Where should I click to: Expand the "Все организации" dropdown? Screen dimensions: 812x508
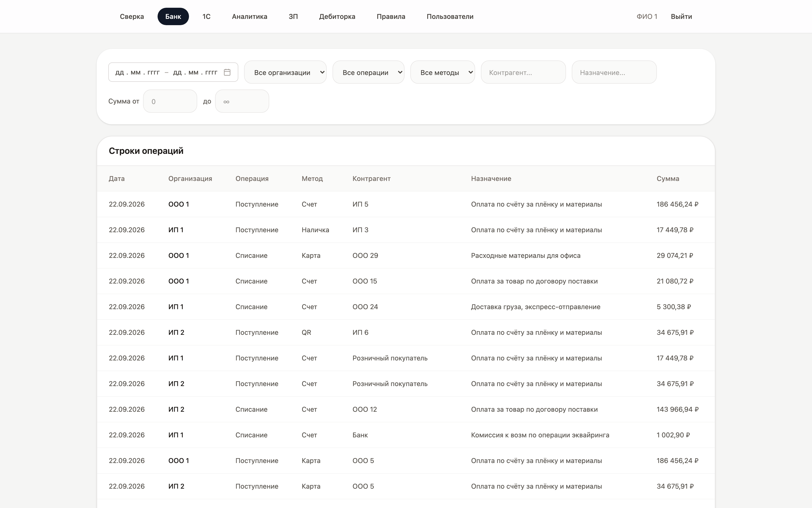pyautogui.click(x=285, y=72)
